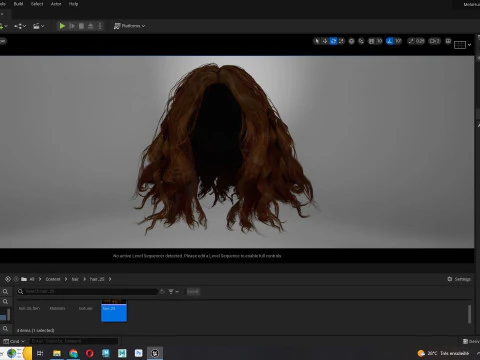The width and height of the screenshot is (480, 360).
Task: Select the Materials folder item
Action: pos(57,308)
